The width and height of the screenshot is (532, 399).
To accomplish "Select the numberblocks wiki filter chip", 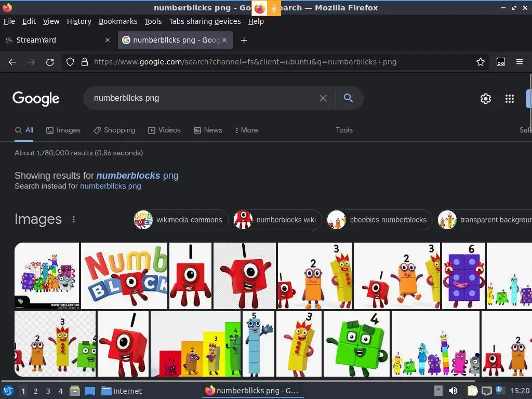I will pos(277,220).
